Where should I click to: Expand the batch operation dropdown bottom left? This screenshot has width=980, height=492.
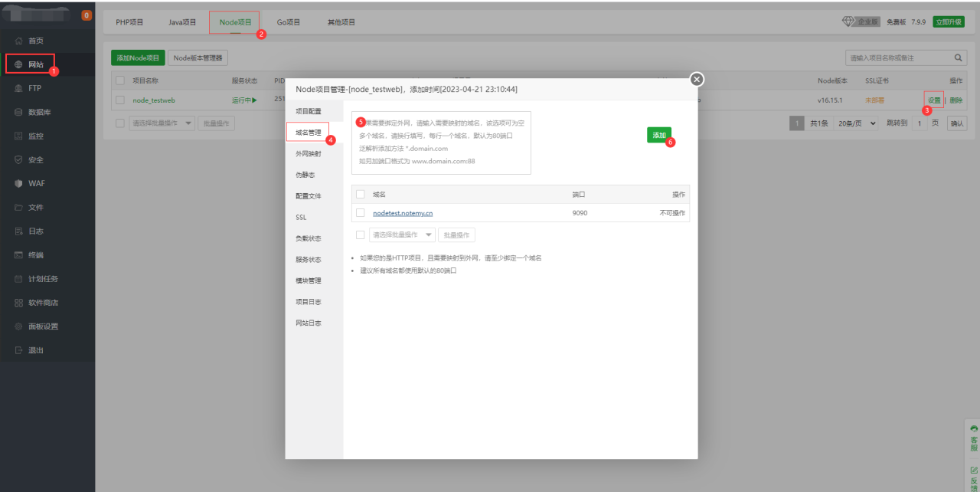coord(162,123)
